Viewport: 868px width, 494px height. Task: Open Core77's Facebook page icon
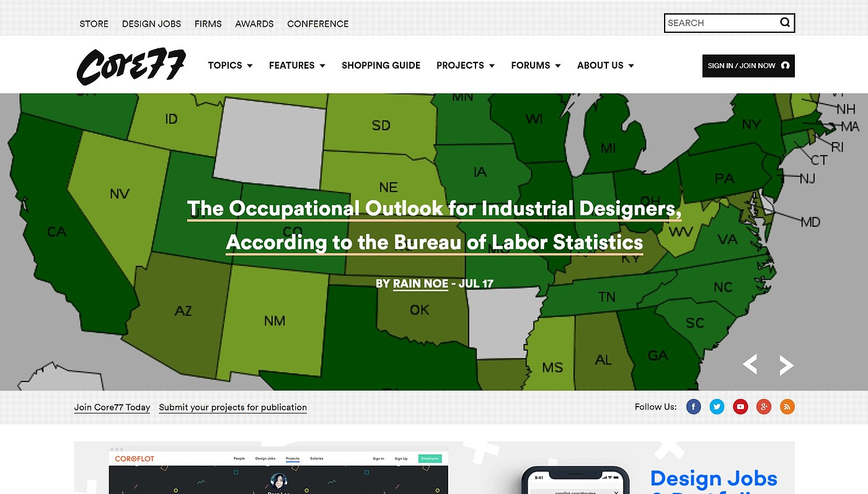[694, 407]
